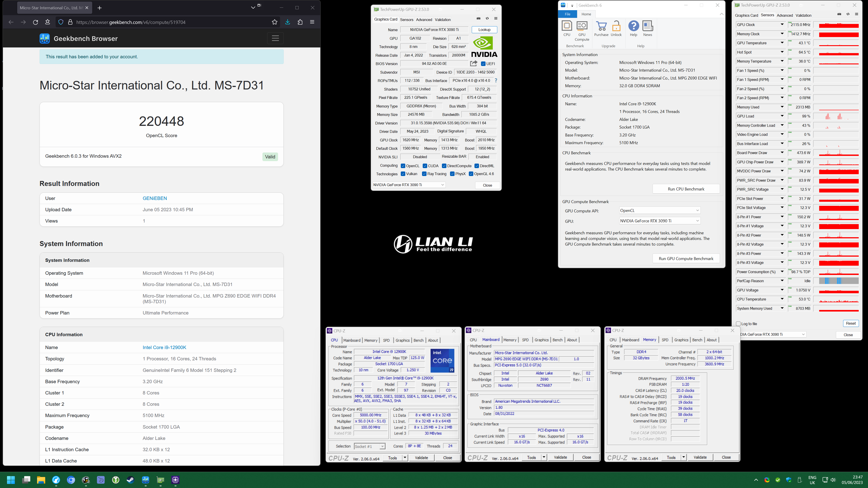Reload the Geekbench Browser page

tap(35, 22)
